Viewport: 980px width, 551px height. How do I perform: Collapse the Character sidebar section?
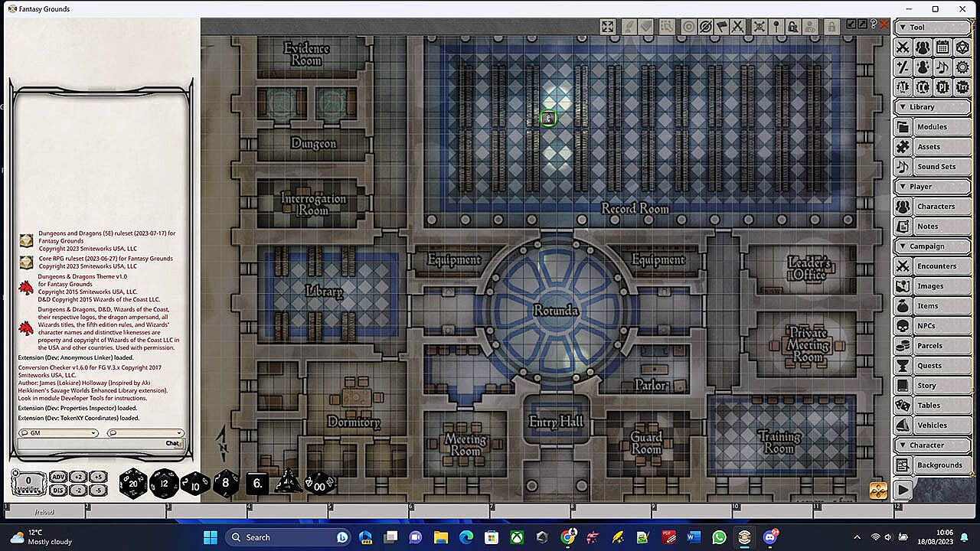(x=933, y=445)
